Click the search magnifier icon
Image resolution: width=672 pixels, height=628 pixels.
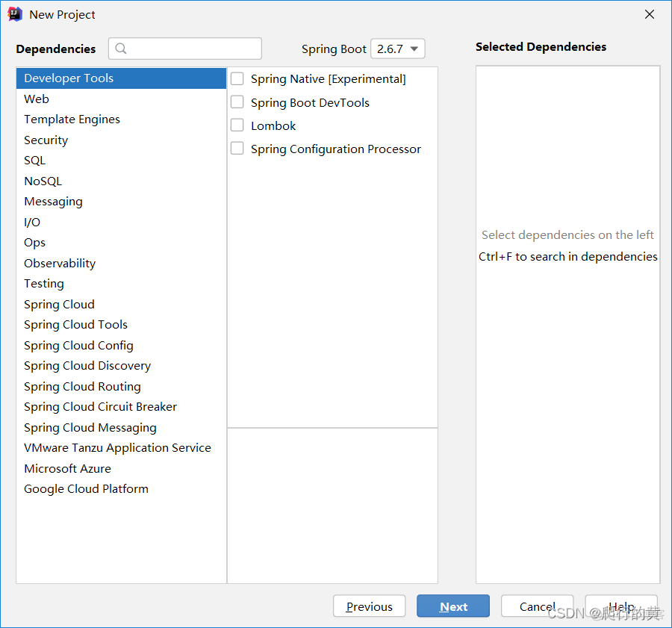[x=122, y=49]
